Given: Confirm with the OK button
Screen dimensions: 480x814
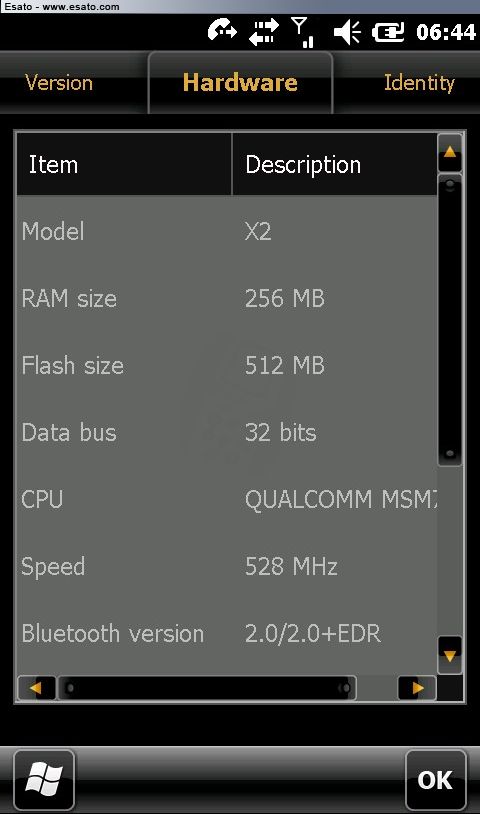Looking at the screenshot, I should (435, 779).
